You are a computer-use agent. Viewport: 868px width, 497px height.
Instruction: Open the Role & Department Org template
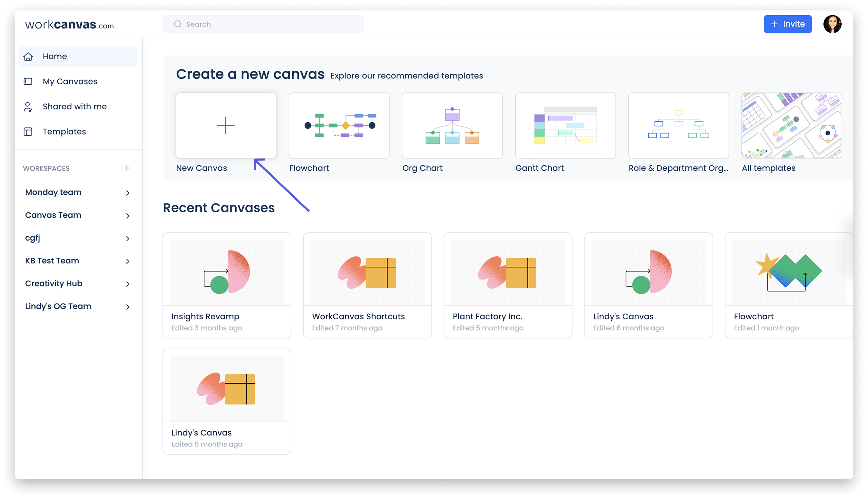(x=678, y=125)
